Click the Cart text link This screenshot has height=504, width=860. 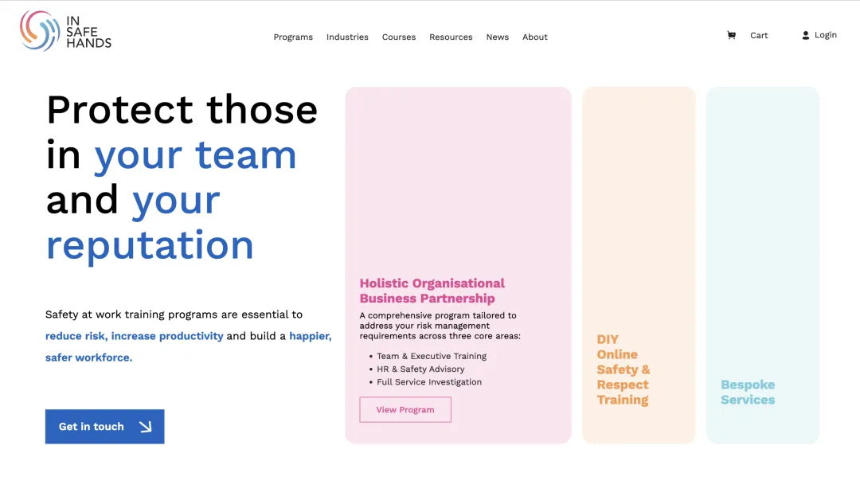pos(759,35)
